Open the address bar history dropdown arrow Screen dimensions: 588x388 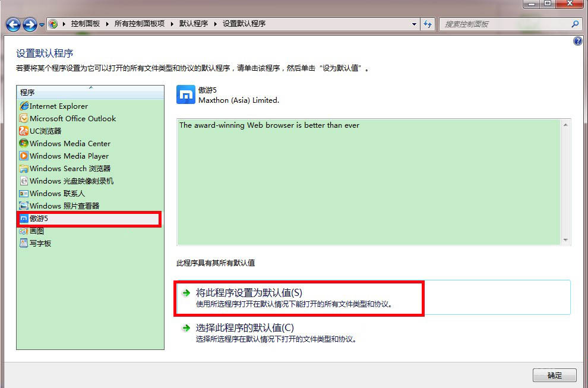coord(414,24)
